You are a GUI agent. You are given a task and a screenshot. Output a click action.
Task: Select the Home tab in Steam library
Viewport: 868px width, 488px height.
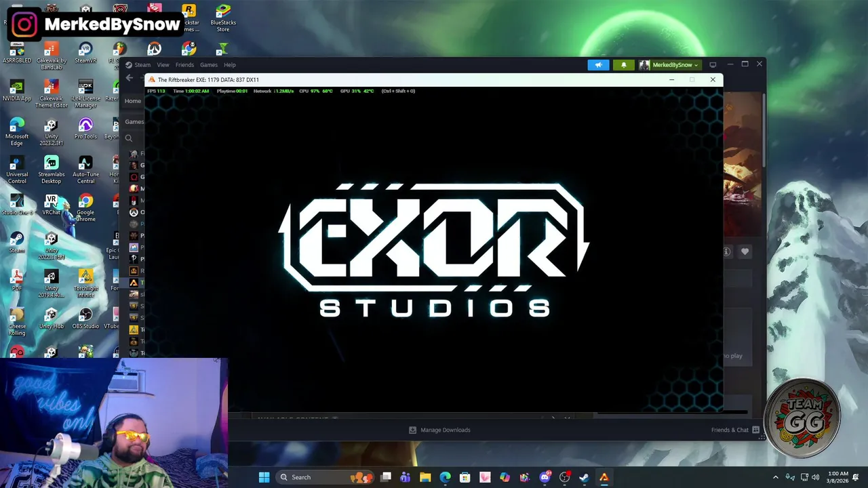(133, 101)
